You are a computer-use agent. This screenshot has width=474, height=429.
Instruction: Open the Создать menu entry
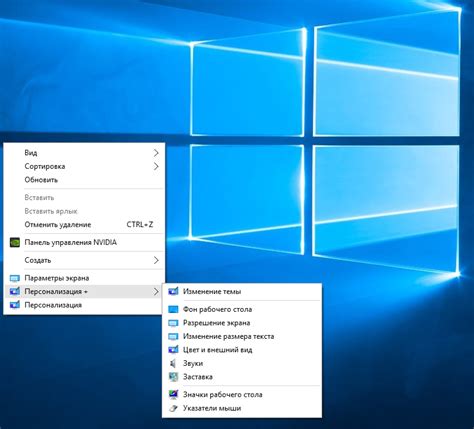[84, 260]
